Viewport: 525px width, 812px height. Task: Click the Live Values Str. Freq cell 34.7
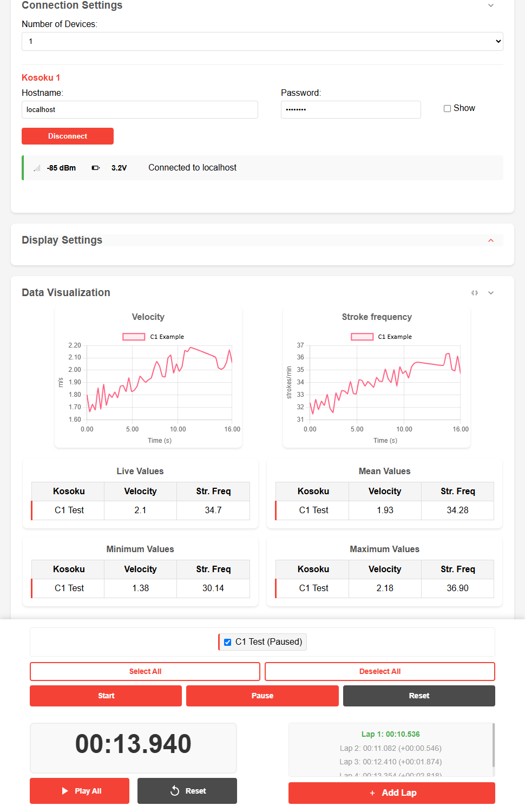213,510
